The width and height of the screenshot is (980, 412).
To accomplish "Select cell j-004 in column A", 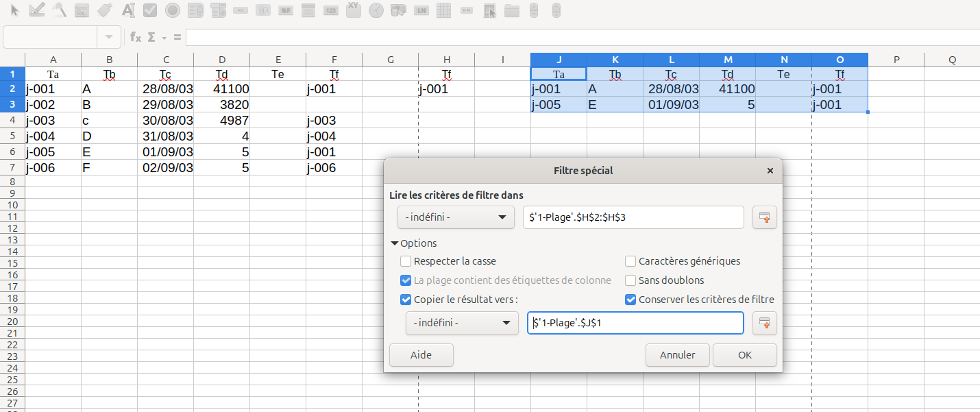I will click(53, 136).
